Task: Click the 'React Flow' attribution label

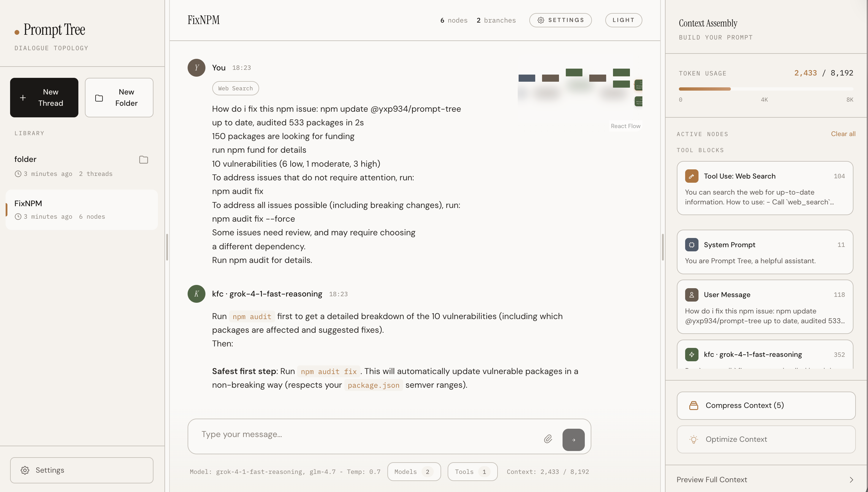Action: click(x=625, y=126)
